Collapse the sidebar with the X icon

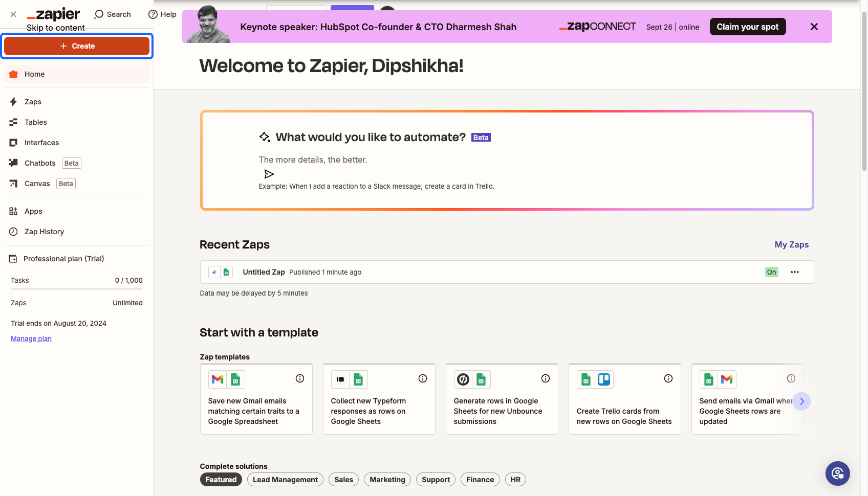click(x=13, y=14)
